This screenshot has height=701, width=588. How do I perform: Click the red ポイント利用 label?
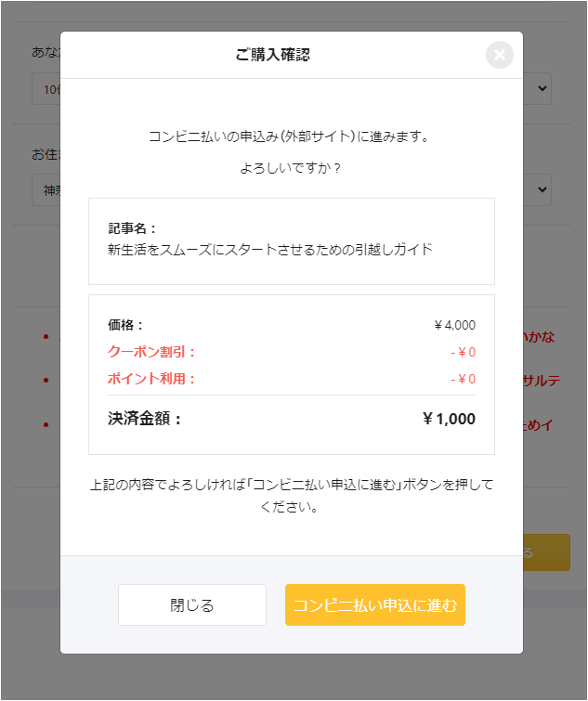click(151, 379)
